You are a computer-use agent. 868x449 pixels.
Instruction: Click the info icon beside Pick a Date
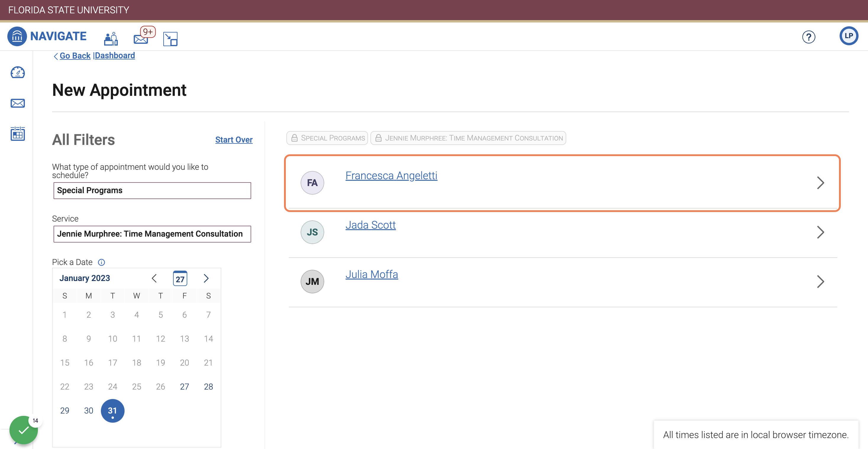101,262
